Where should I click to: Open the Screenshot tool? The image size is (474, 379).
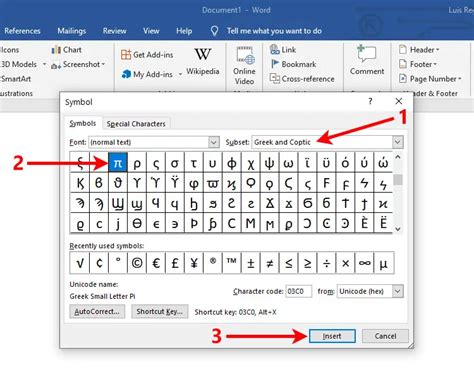(78, 64)
